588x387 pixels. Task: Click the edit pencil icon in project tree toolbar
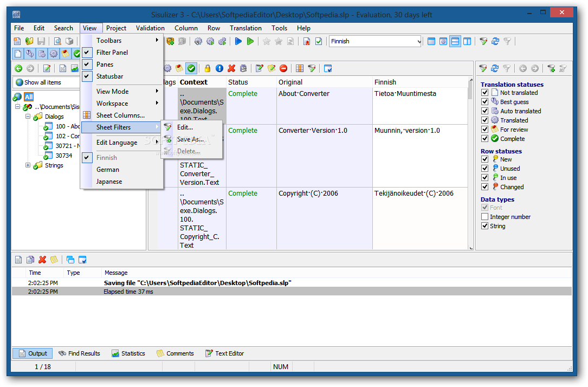click(x=47, y=68)
